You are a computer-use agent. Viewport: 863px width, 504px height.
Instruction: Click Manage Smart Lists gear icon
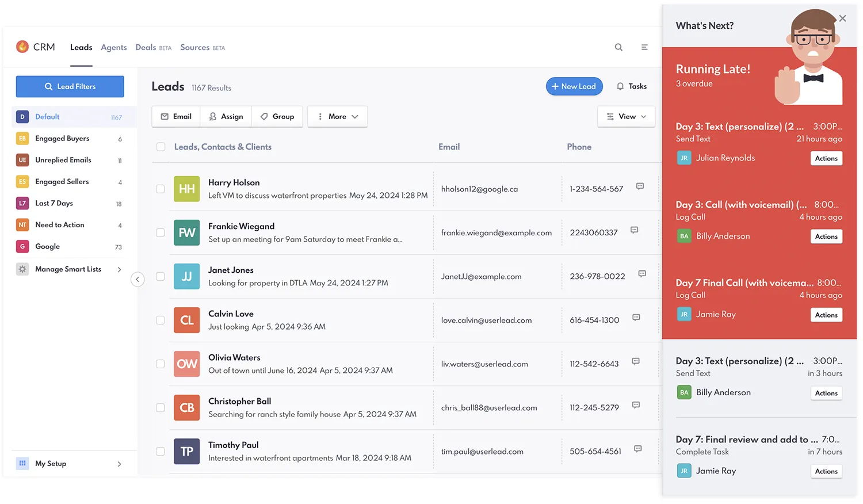(x=22, y=269)
